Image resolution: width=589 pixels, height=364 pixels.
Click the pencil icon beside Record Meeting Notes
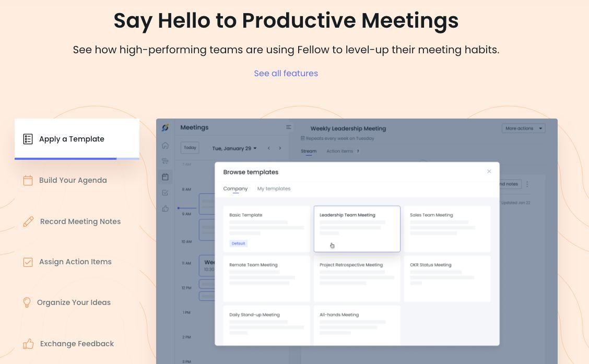click(28, 221)
